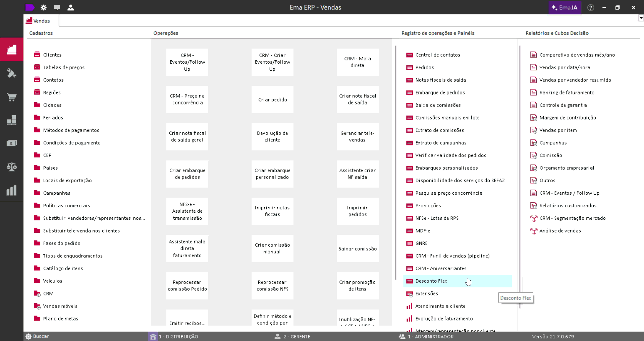This screenshot has height=341, width=644.
Task: Open the bar chart module in the sidebar
Action: 12,190
